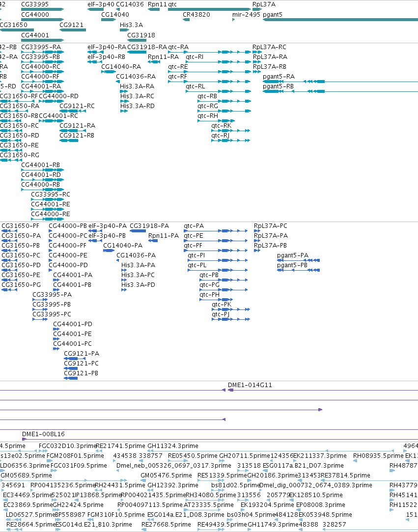The height and width of the screenshot is (532, 418).
Task: Click transcript CG44000-RE label
Action: [x=51, y=214]
